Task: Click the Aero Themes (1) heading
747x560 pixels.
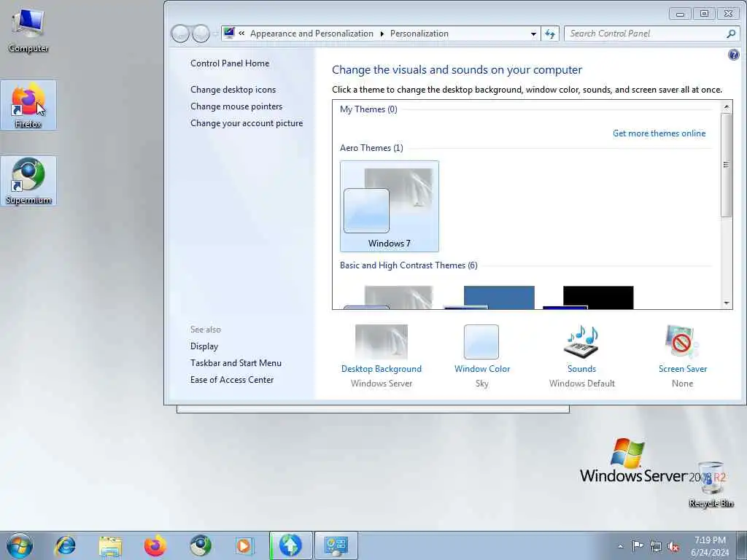Action: (x=371, y=147)
